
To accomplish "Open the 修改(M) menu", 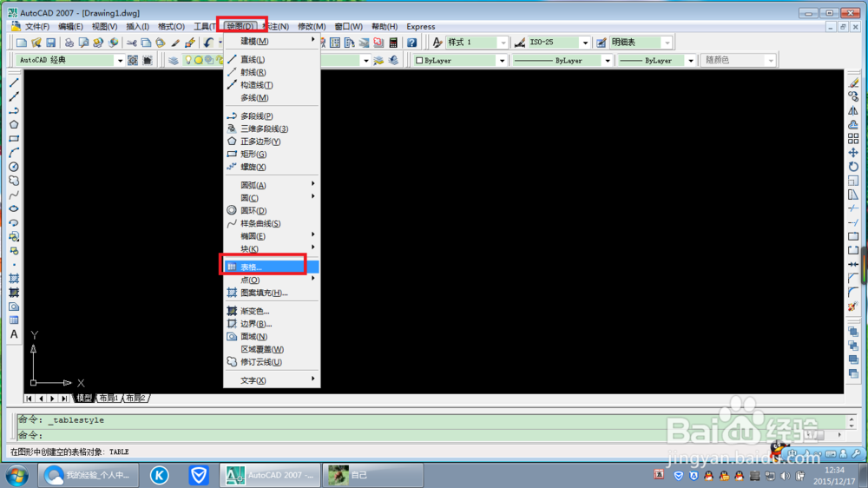I will 311,27.
